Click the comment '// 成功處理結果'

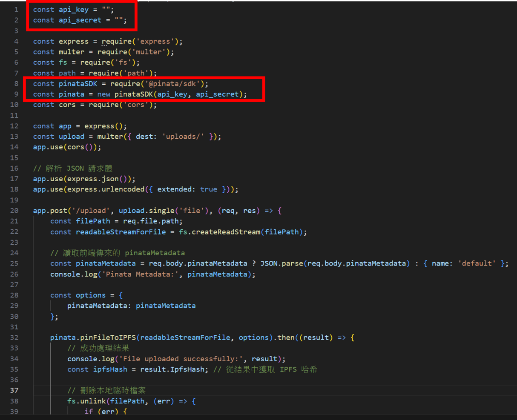98,348
